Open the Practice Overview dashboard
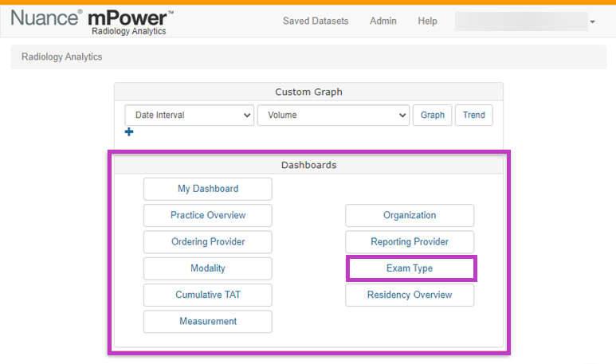The height and width of the screenshot is (364, 616). coord(208,215)
